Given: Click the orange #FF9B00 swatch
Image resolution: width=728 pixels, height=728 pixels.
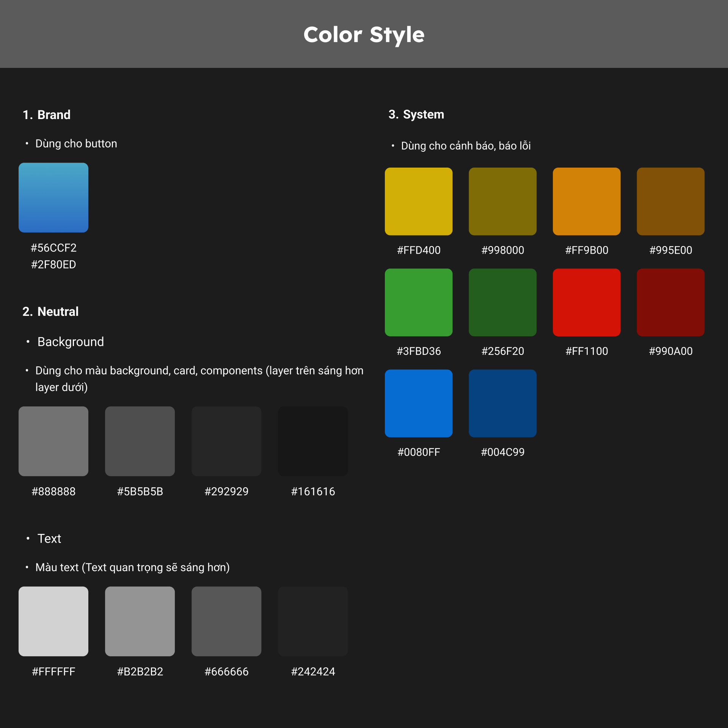Looking at the screenshot, I should pos(587,201).
